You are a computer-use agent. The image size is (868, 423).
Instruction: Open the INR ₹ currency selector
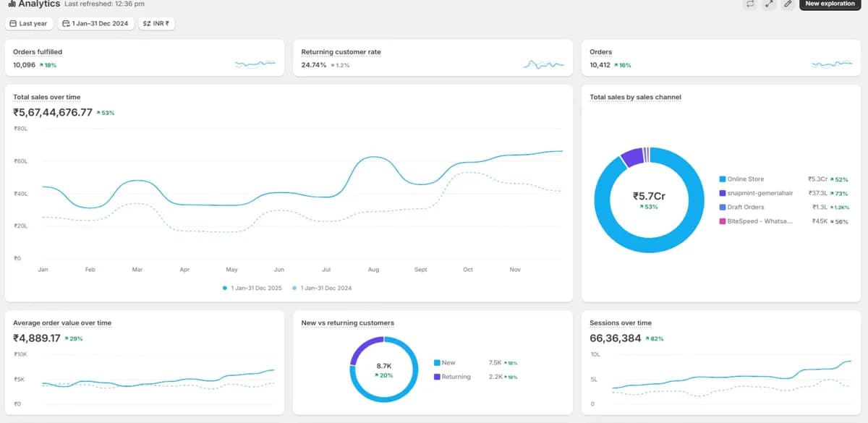[156, 24]
